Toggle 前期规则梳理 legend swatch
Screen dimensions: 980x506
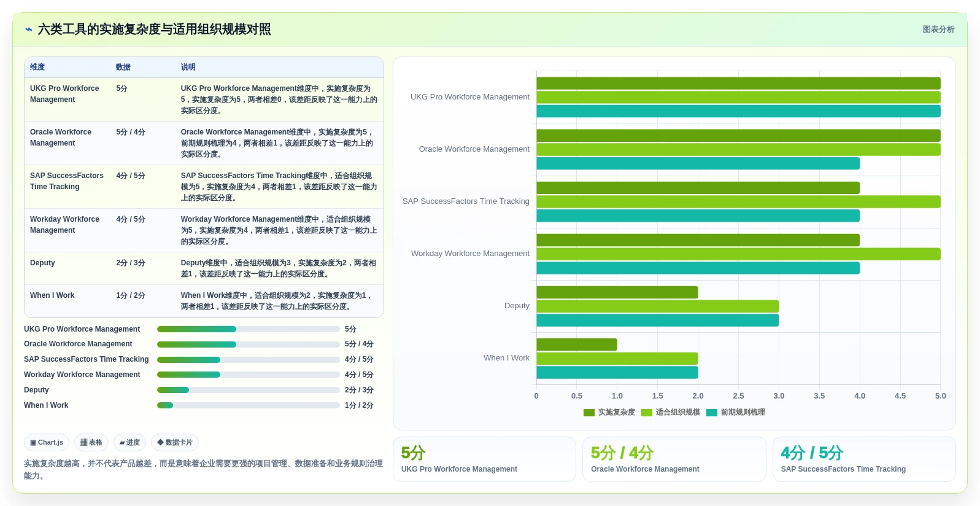(x=712, y=413)
